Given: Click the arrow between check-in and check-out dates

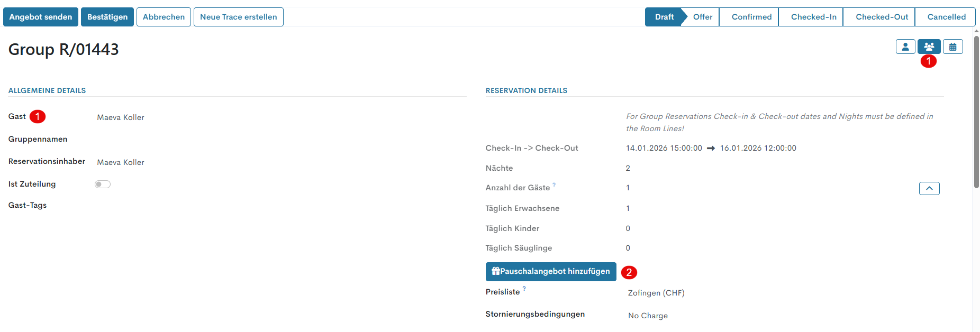Looking at the screenshot, I should click(711, 149).
